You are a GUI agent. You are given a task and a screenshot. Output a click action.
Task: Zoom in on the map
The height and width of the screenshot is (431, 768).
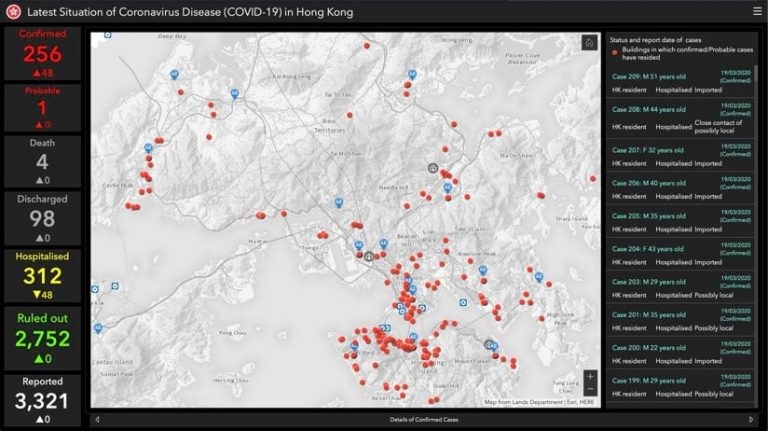click(x=590, y=377)
